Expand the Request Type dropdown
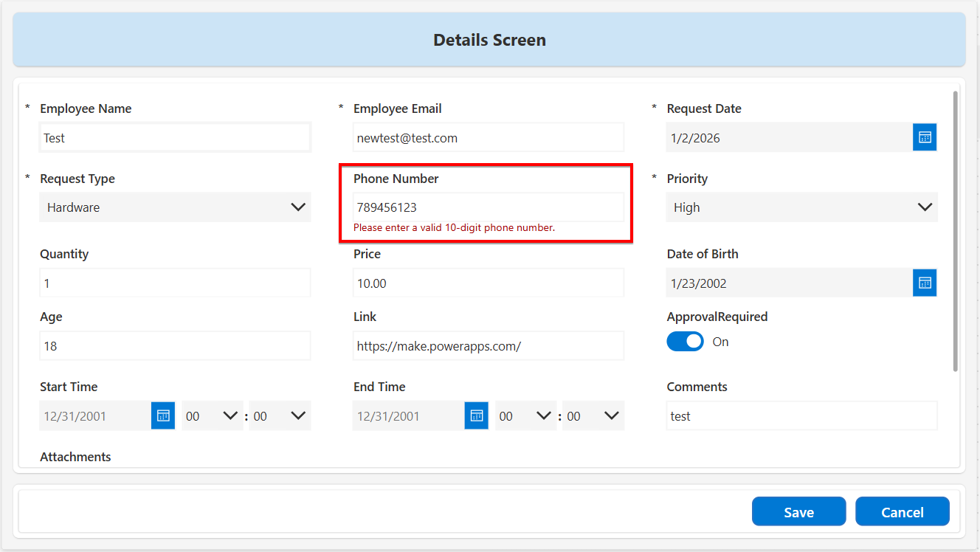The image size is (980, 552). (x=176, y=207)
